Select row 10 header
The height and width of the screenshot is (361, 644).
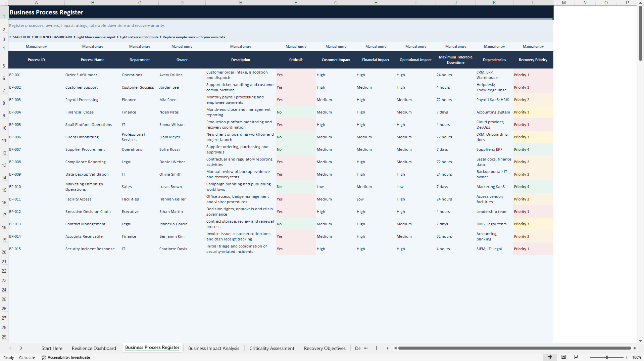click(4, 125)
